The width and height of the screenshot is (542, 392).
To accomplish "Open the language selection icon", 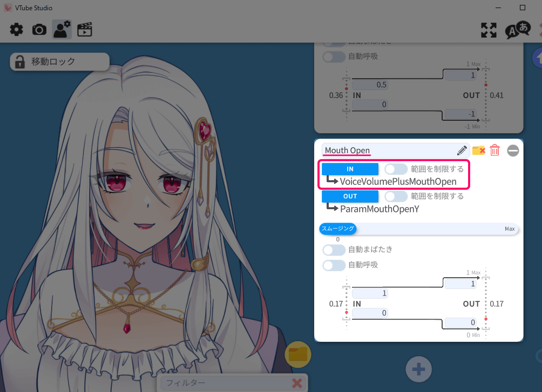I will click(x=518, y=30).
